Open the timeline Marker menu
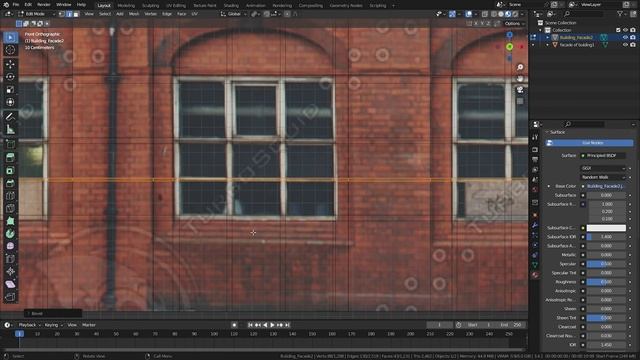 click(89, 325)
